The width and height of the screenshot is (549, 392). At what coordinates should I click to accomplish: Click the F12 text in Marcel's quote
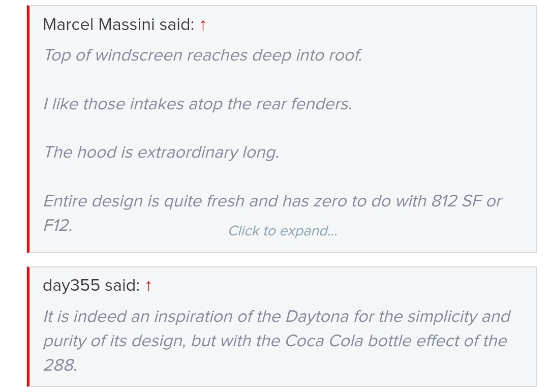[57, 225]
